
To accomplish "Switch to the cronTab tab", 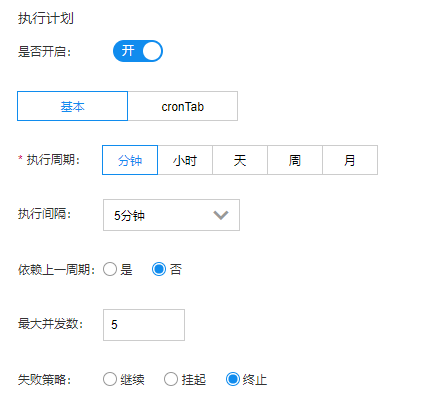I will [183, 106].
